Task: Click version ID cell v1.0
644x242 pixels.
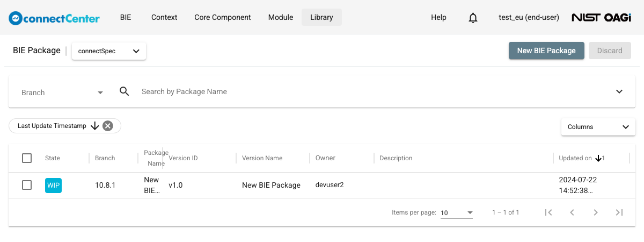Action: (x=175, y=185)
